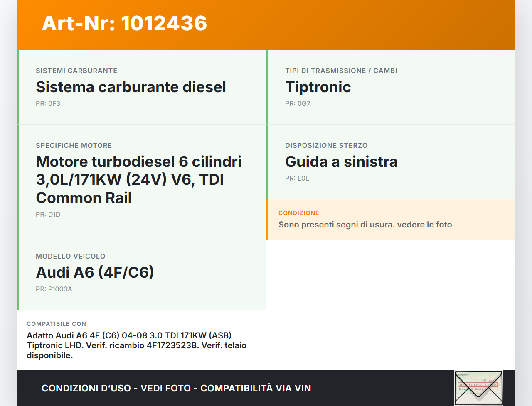
Task: Click the COMPATIBILE CON section header
Action: pos(56,324)
